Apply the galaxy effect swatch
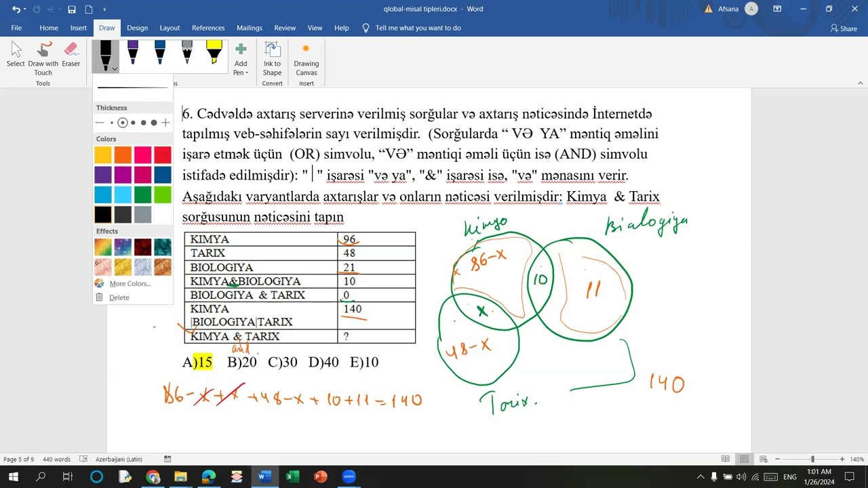Image resolution: width=868 pixels, height=488 pixels. click(x=123, y=247)
